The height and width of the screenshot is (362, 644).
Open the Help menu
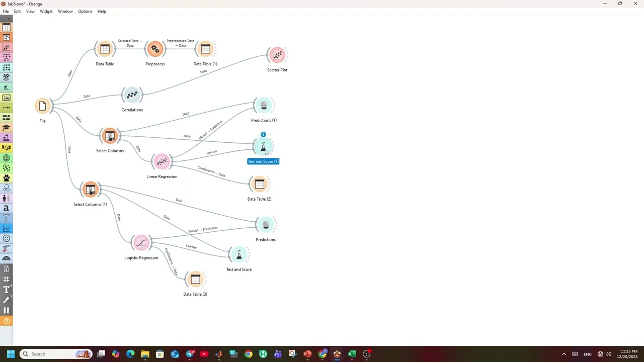click(102, 11)
